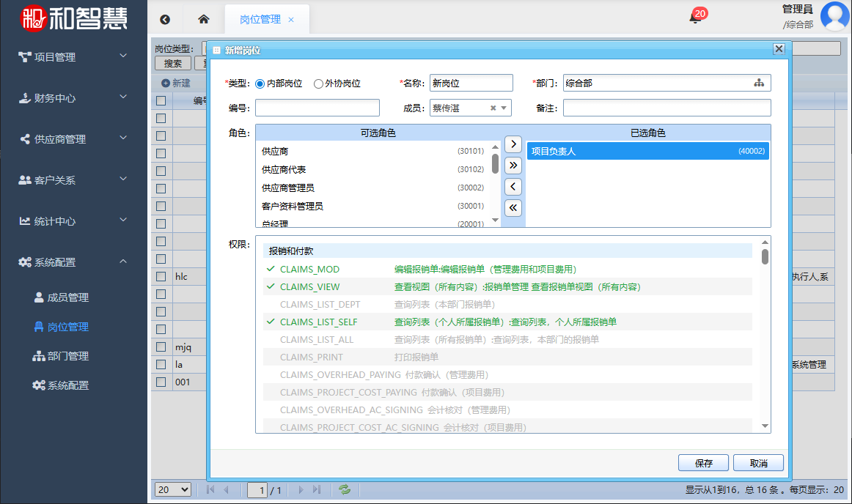
Task: Toggle the CLAIMS_MOD permission
Action: (x=507, y=269)
